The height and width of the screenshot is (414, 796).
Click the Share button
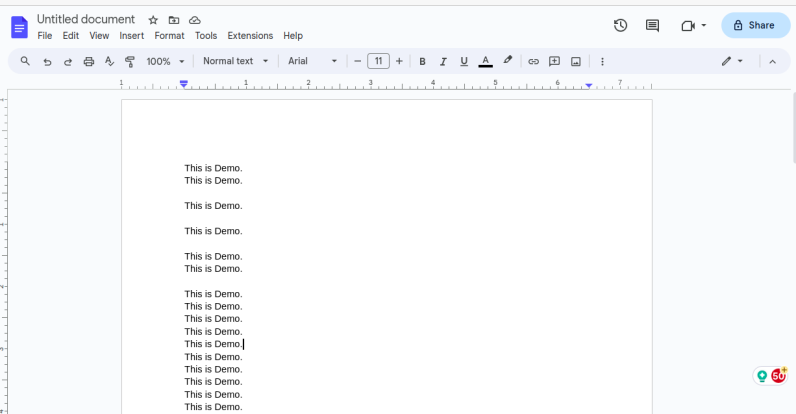pos(755,25)
